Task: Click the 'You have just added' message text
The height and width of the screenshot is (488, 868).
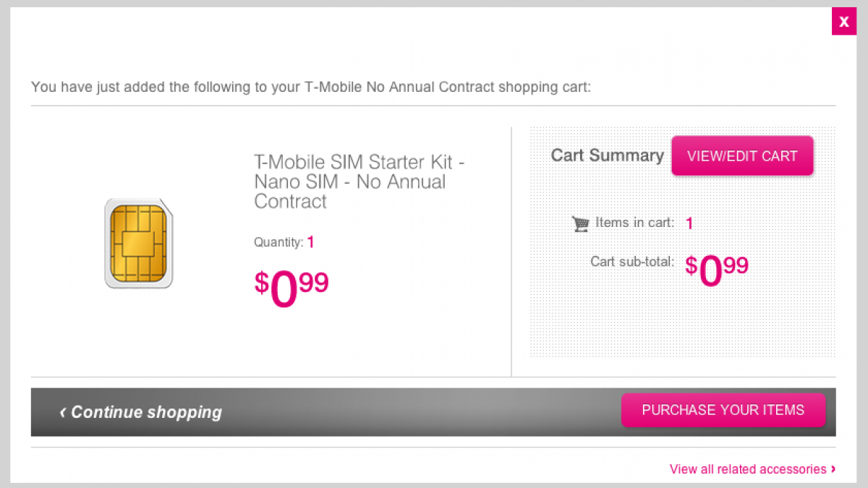Action: click(x=311, y=87)
